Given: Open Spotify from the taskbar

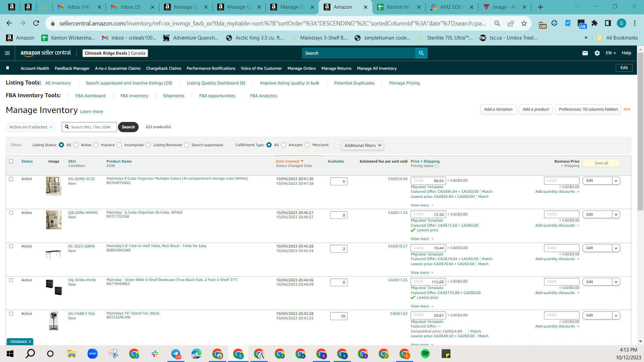Looking at the screenshot, I should 425,354.
